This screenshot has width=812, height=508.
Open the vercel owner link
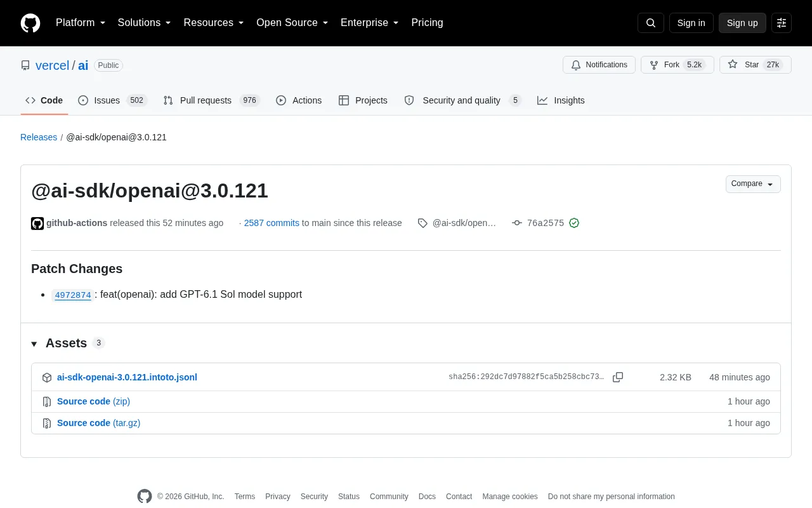(52, 65)
